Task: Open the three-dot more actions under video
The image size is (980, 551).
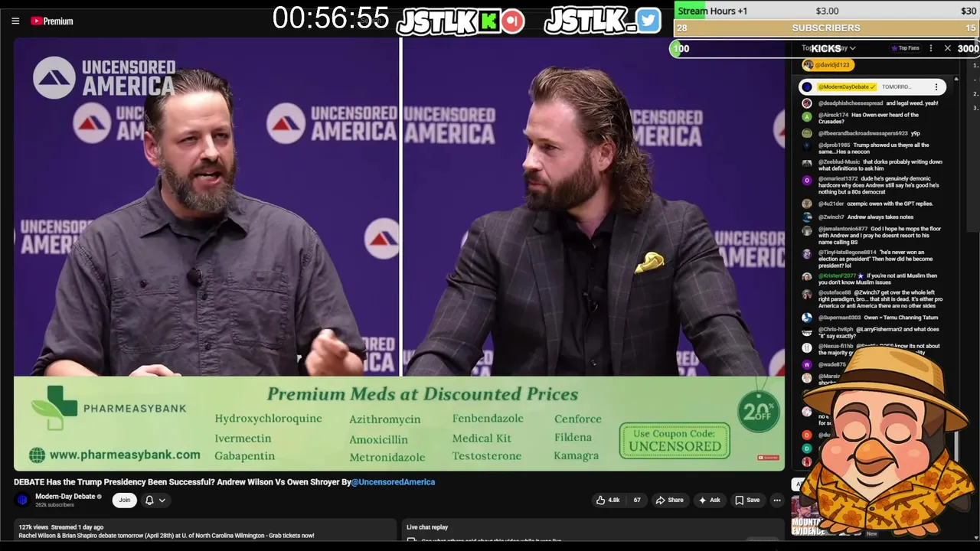Action: (776, 500)
